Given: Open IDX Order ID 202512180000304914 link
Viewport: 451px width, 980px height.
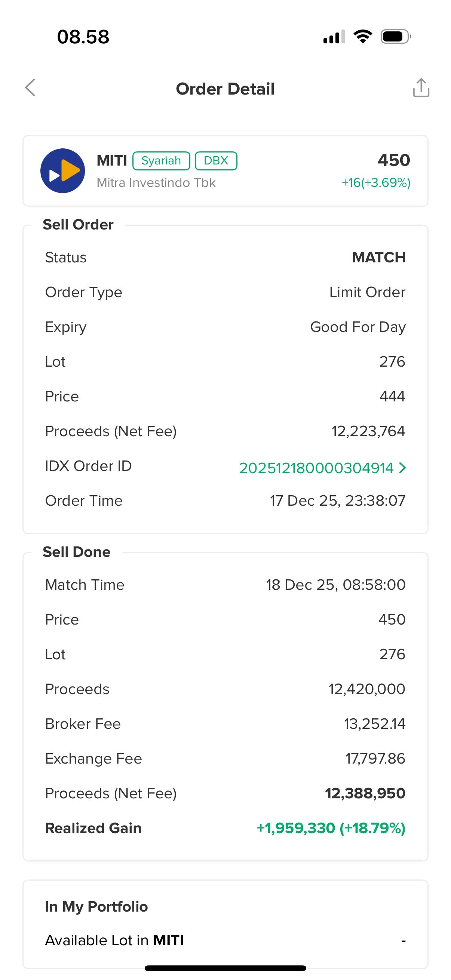Looking at the screenshot, I should [x=316, y=468].
